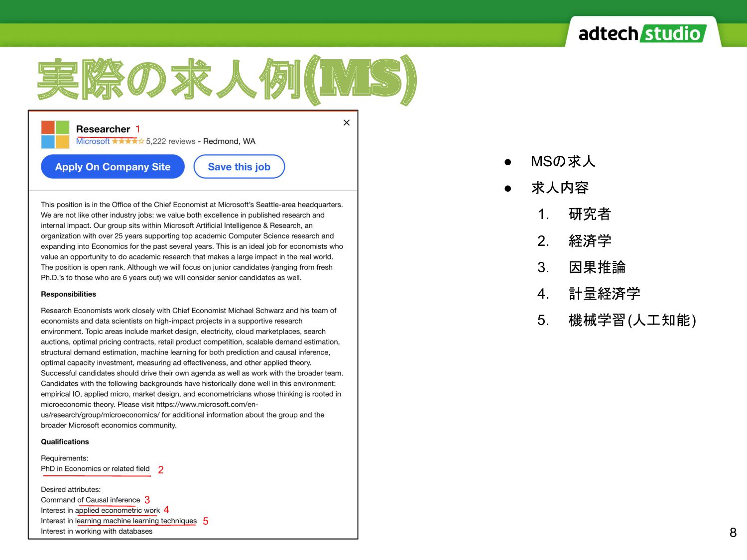Image resolution: width=747 pixels, height=560 pixels.
Task: Click list item '機械学習(人工知能)'
Action: tap(632, 320)
